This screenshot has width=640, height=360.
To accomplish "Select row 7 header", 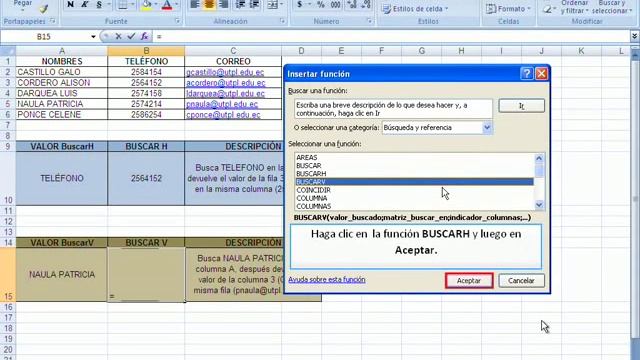I will click(x=8, y=125).
